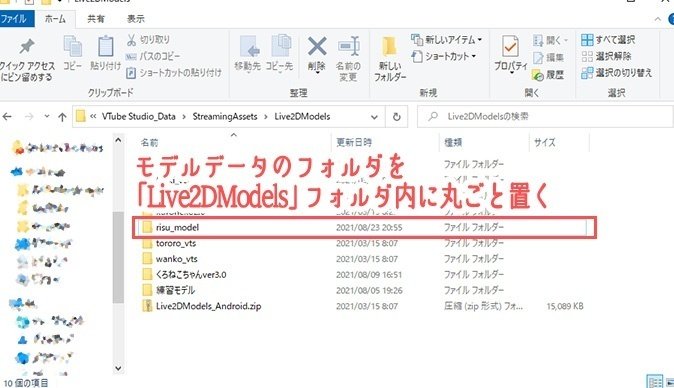Open Shortcut (ショートカット) dropdown
Image resolution: width=674 pixels, height=388 pixels.
(444, 56)
